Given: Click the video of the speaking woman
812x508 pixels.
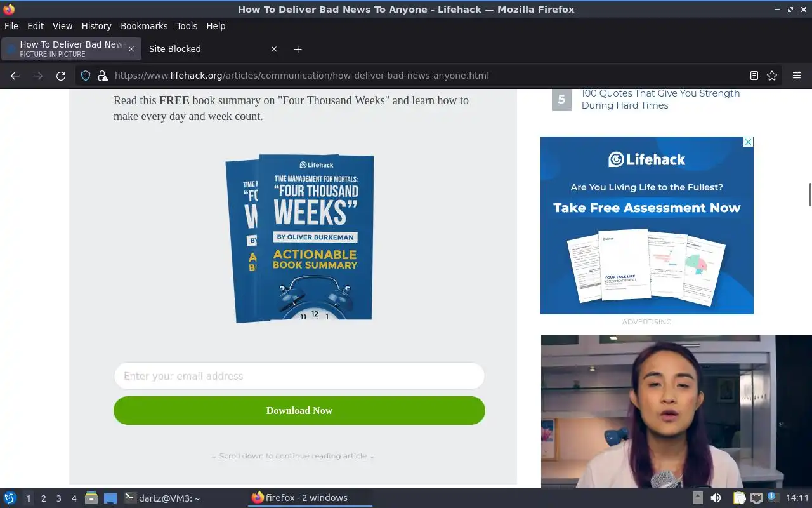Looking at the screenshot, I should [676, 411].
